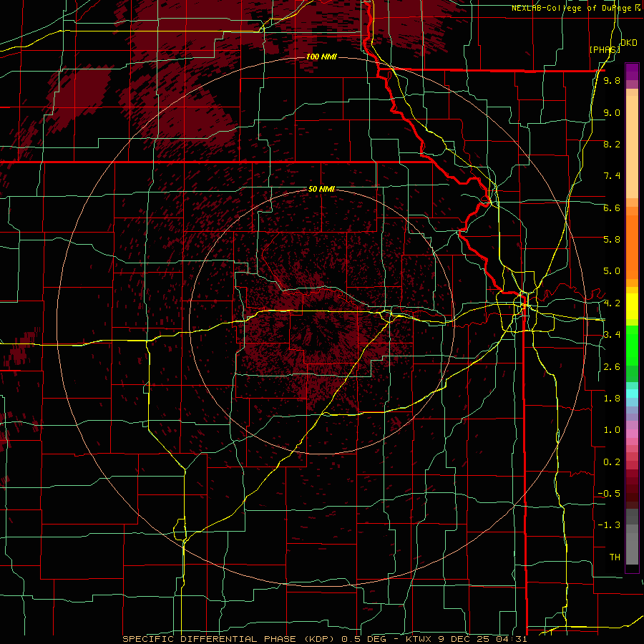This screenshot has height=644, width=644.
Task: Pick the pink segment of the color scale
Action: (x=632, y=434)
